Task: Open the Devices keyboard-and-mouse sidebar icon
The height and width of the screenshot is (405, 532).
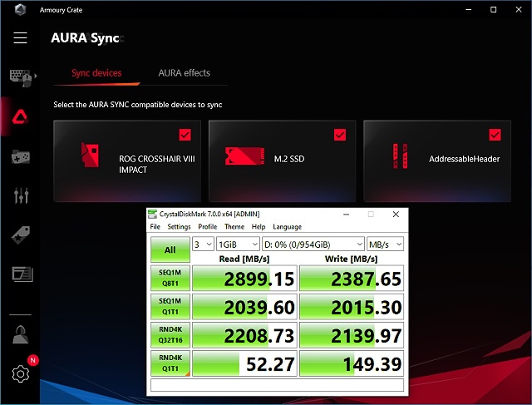Action: [21, 77]
